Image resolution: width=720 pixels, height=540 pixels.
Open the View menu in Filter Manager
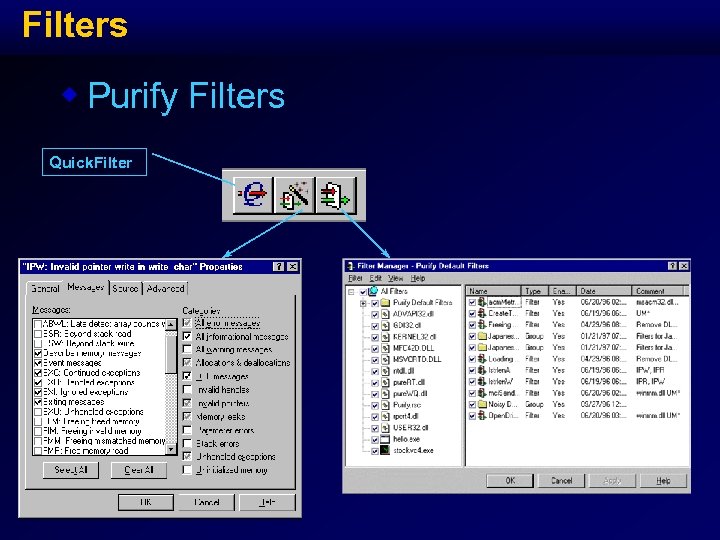tap(395, 278)
